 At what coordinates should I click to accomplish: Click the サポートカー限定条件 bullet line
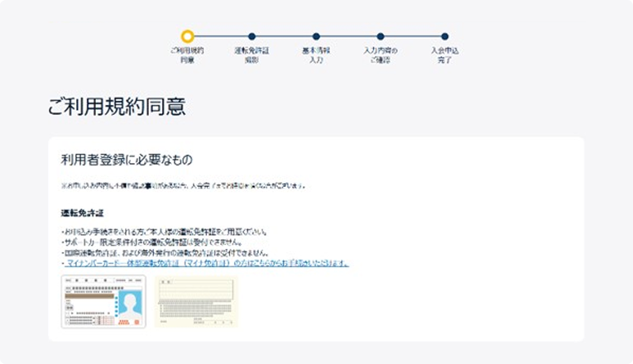click(152, 242)
